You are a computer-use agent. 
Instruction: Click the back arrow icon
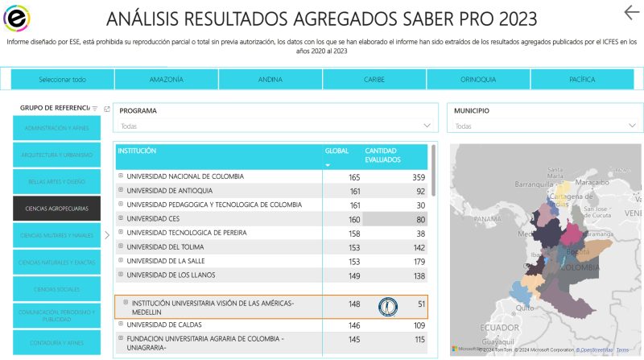tap(631, 12)
